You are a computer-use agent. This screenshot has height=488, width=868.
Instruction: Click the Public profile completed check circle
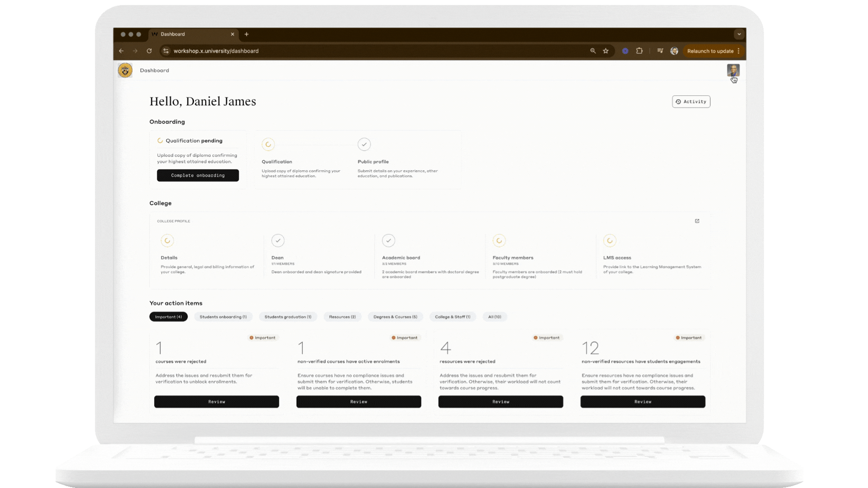coord(364,145)
